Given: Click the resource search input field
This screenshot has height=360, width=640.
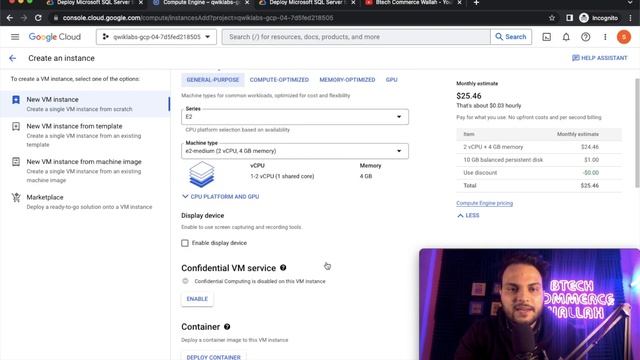Looking at the screenshot, I should click(356, 37).
